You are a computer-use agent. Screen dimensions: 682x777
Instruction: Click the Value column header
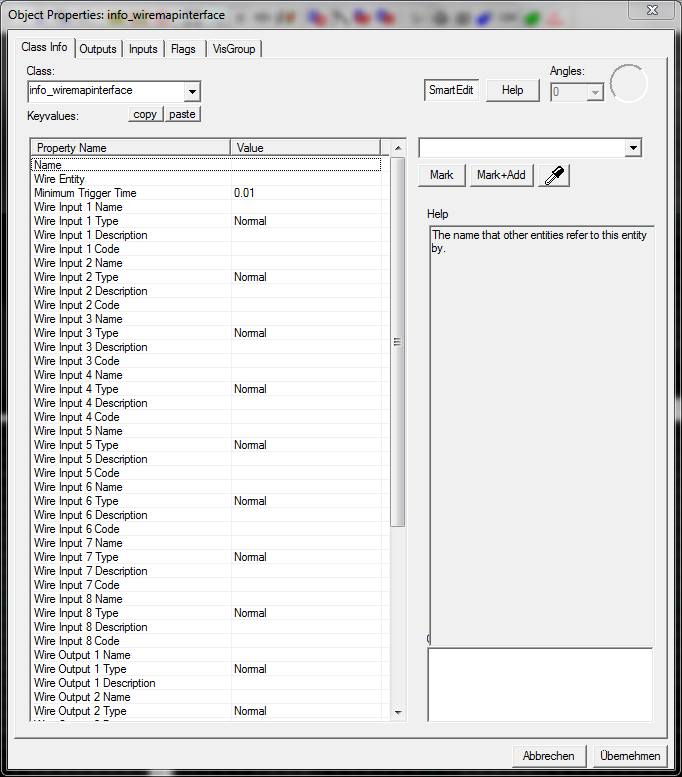tap(305, 148)
